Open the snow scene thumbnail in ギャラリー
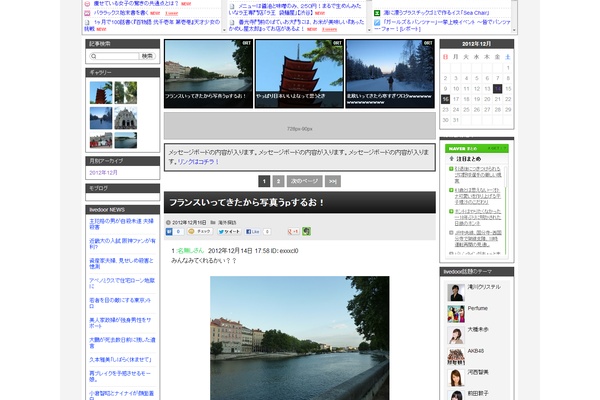Image resolution: width=600 pixels, height=400 pixels. click(x=101, y=118)
